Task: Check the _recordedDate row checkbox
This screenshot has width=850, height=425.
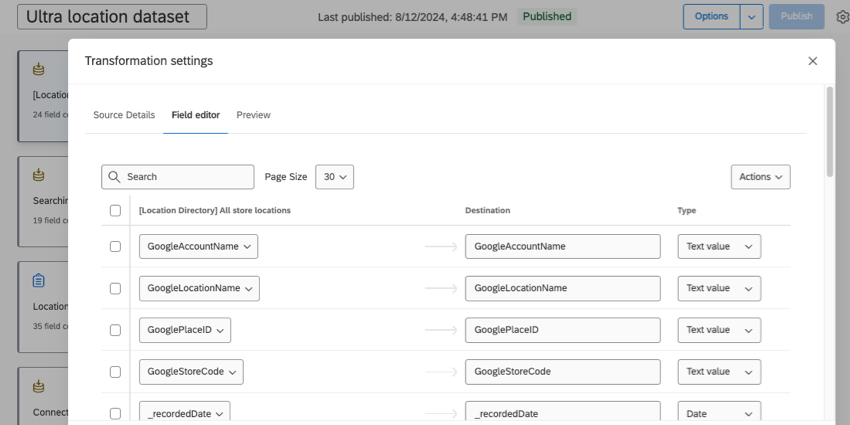Action: (x=115, y=414)
